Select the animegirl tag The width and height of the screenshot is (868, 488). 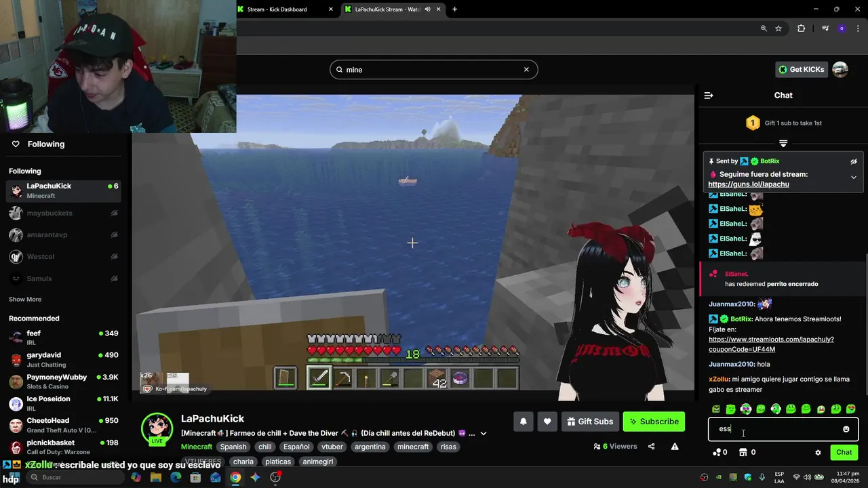tap(317, 462)
